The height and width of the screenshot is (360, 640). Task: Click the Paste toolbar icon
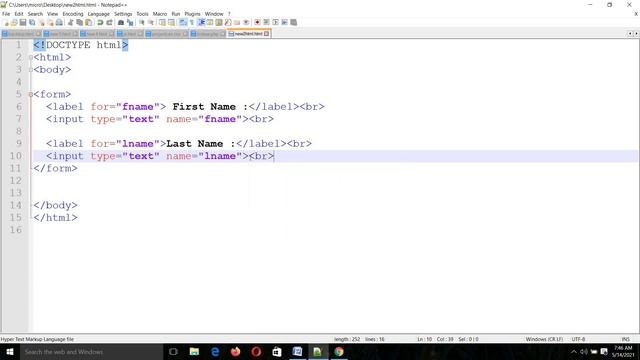pyautogui.click(x=88, y=22)
